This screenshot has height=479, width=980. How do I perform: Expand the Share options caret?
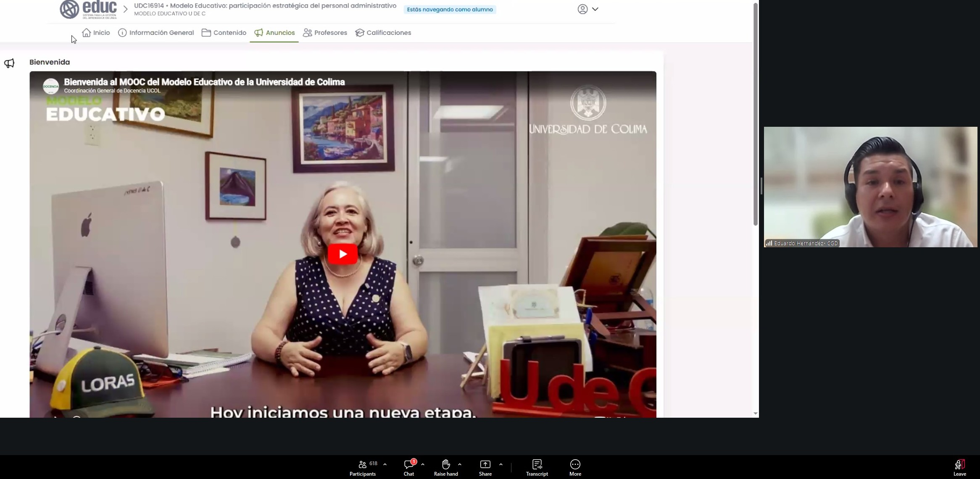pyautogui.click(x=501, y=464)
